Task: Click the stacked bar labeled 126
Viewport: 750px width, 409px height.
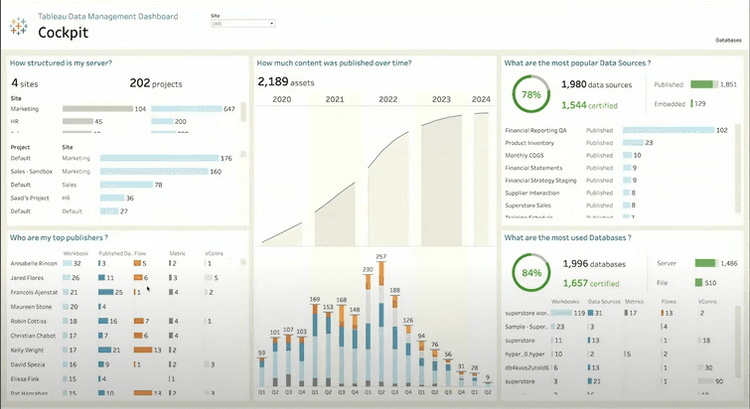Action: 408,355
